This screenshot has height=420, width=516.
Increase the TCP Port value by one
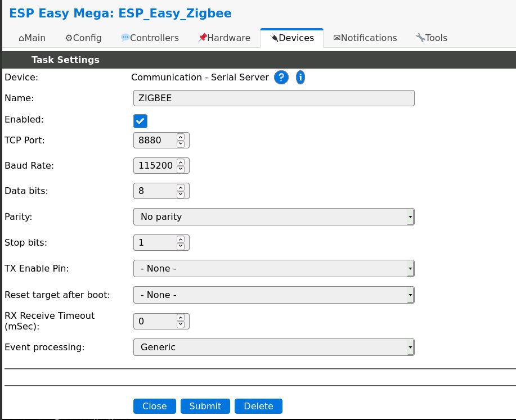tap(181, 137)
